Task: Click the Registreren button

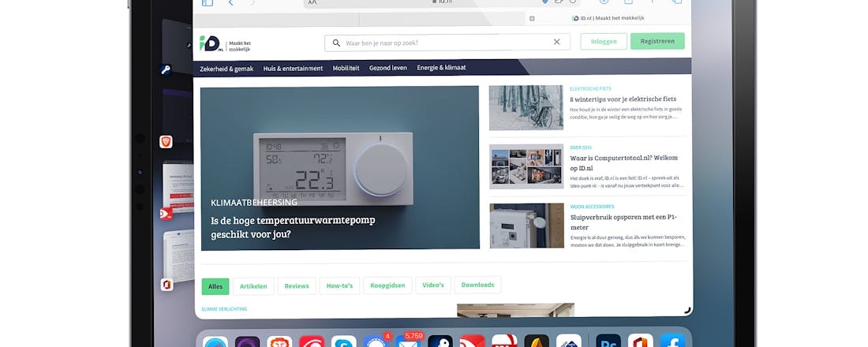Action: (x=657, y=42)
